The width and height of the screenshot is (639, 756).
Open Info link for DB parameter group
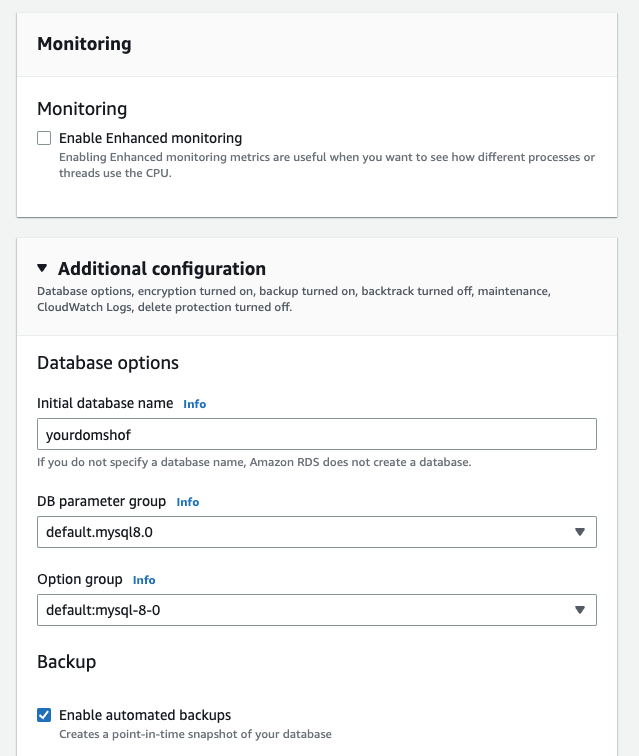pos(188,502)
